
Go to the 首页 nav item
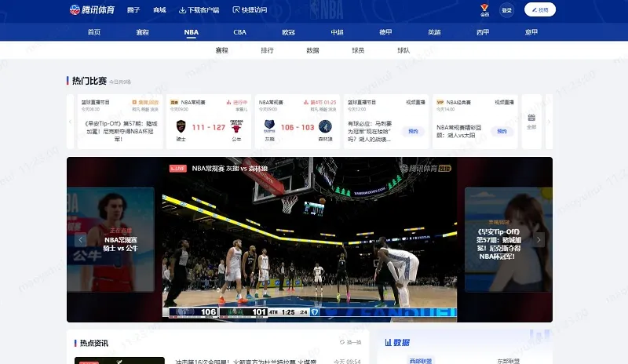(x=94, y=32)
